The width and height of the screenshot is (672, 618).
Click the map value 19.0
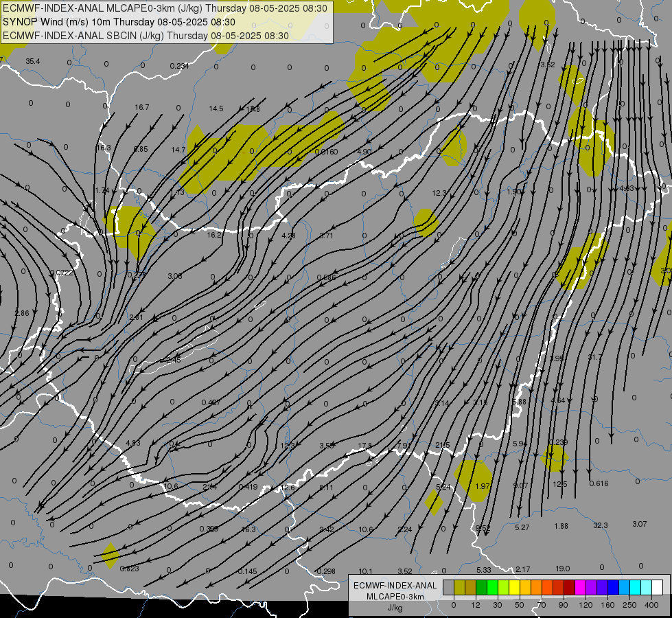[x=563, y=569]
